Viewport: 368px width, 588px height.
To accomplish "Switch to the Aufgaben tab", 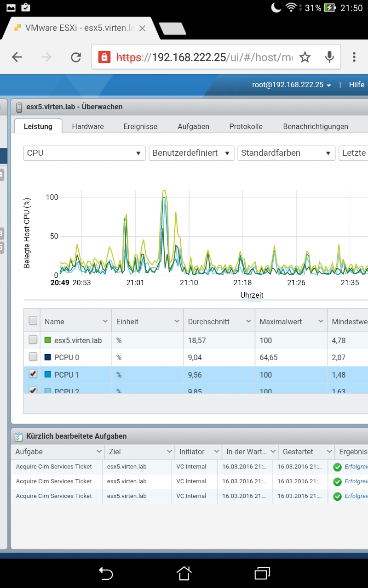I will (x=194, y=126).
